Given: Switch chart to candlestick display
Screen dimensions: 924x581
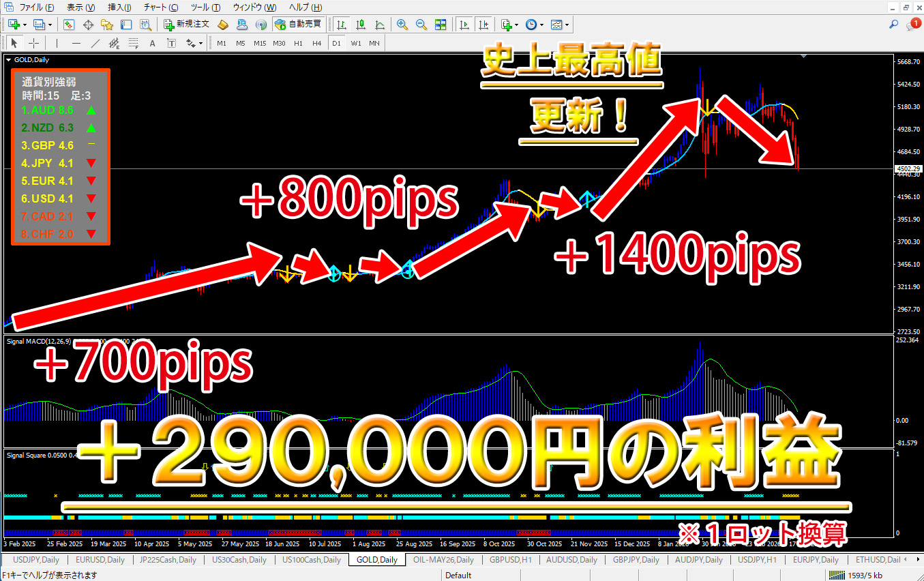Looking at the screenshot, I should pyautogui.click(x=361, y=25).
